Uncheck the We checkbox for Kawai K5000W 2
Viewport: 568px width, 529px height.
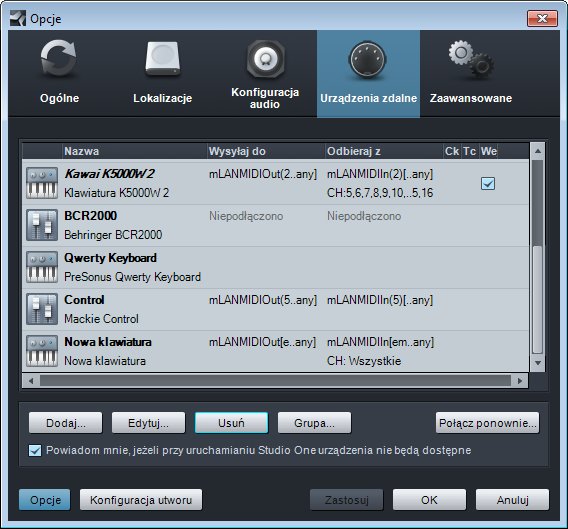click(488, 183)
